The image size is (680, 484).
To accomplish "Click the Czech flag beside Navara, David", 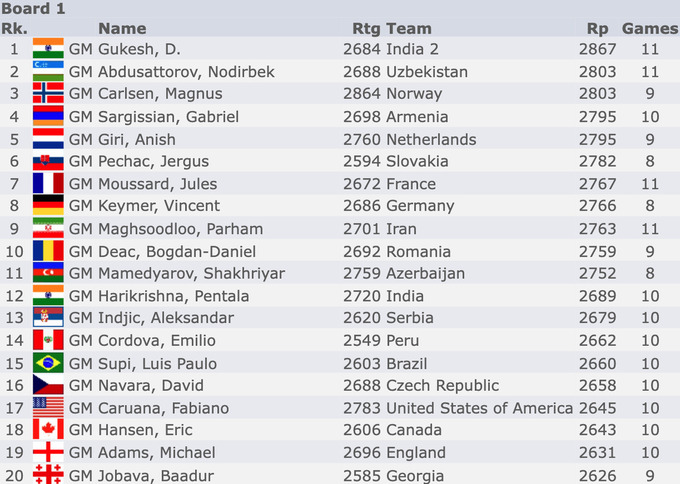I will coord(48,385).
